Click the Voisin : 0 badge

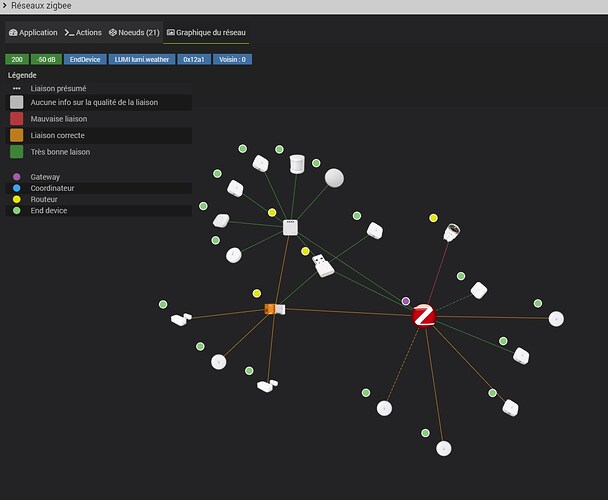tap(232, 59)
